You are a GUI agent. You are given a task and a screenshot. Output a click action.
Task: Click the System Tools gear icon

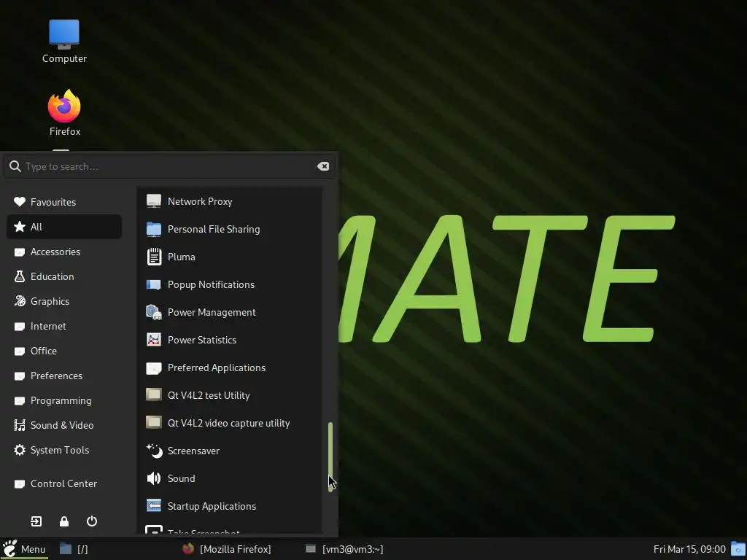tap(20, 450)
